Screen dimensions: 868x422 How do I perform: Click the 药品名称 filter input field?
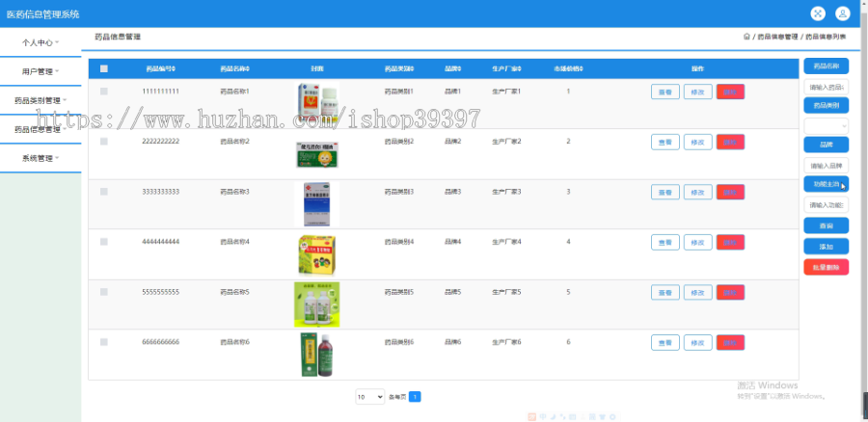pos(826,88)
